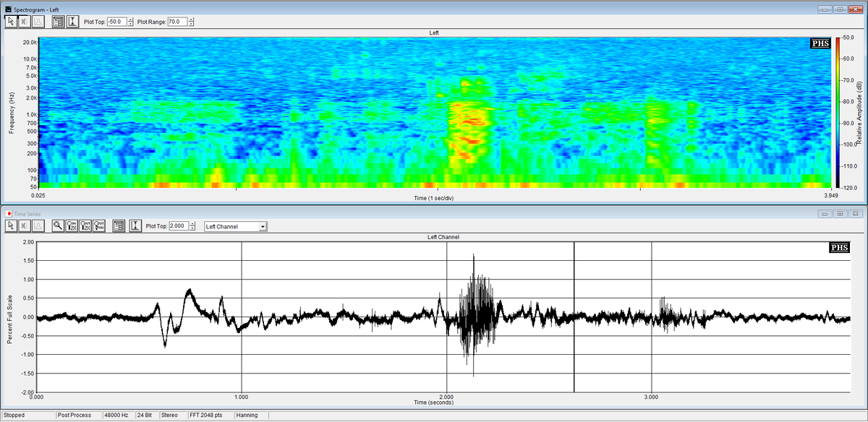Screen dimensions: 868x422
Task: Open plot properties in the Spectrogram toolbar
Action: 59,22
